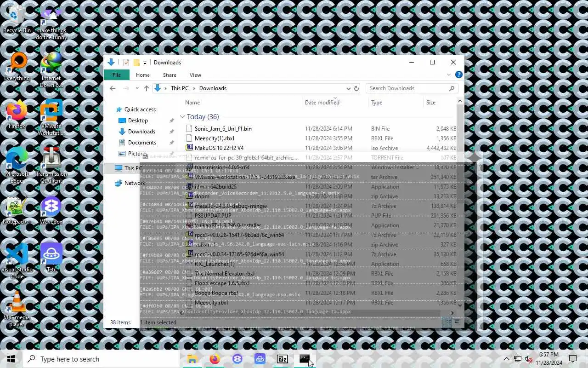Launch the Everything search desktop icon

coord(17,67)
